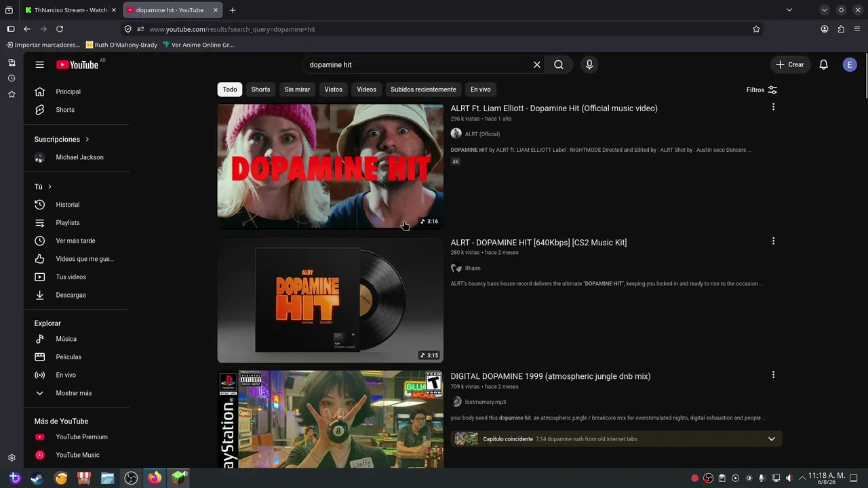The width and height of the screenshot is (868, 488).
Task: Expand the Capítulo coincidente chevron
Action: (x=771, y=439)
